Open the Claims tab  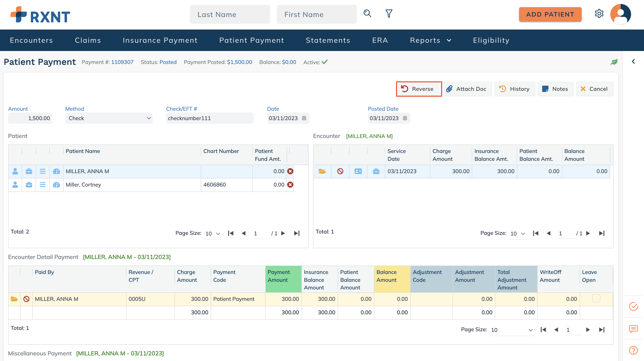(88, 40)
